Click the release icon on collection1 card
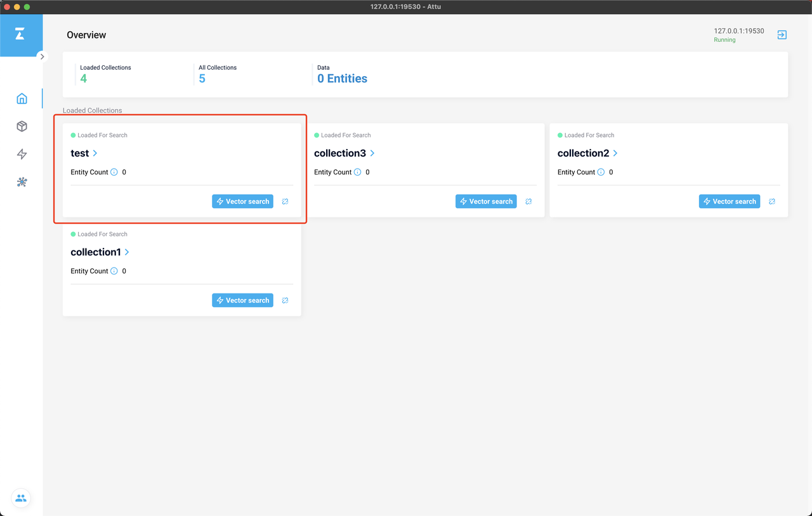 [285, 300]
